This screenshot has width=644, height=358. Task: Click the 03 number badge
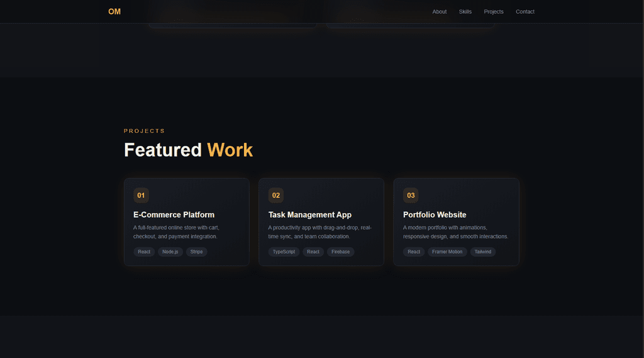click(410, 195)
